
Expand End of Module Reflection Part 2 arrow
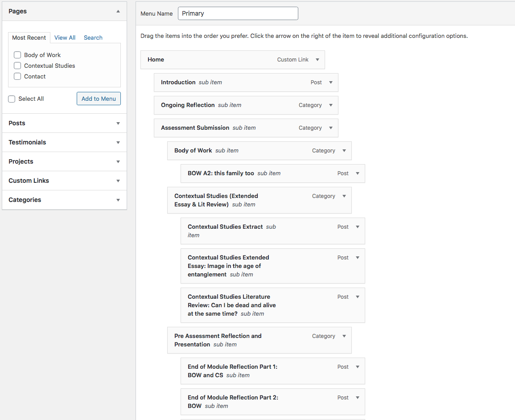tap(358, 398)
